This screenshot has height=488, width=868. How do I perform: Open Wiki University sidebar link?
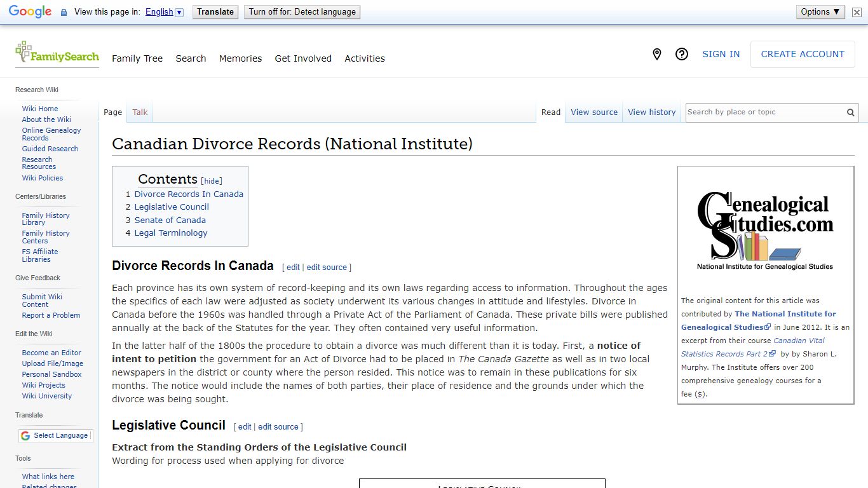pos(47,396)
